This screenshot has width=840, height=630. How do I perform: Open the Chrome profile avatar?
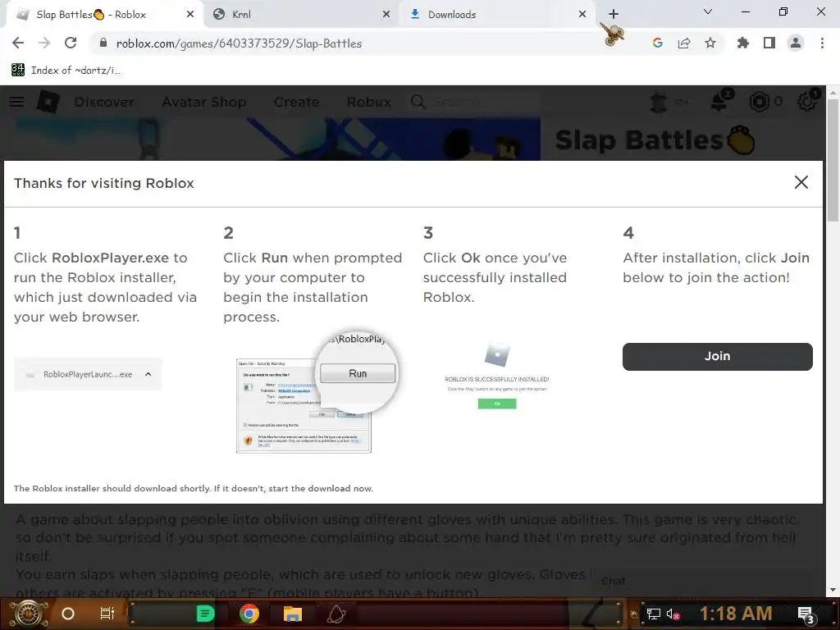click(796, 43)
